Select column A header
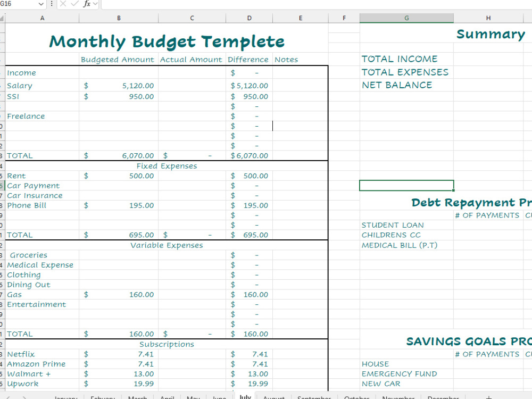 (x=42, y=18)
